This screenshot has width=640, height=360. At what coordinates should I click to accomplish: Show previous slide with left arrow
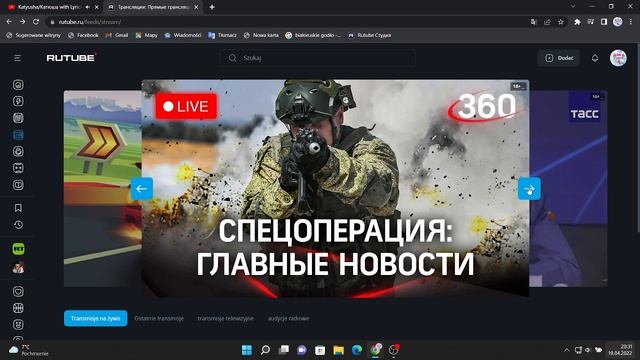tap(142, 189)
